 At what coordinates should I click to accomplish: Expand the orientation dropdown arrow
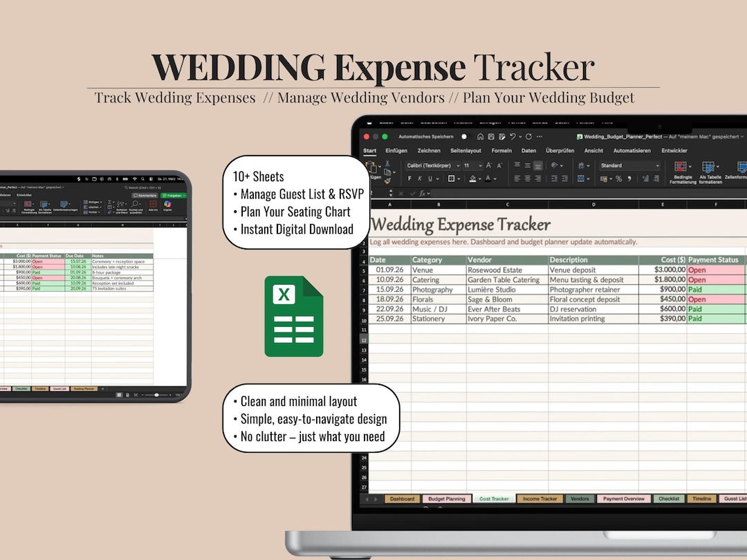tap(562, 166)
